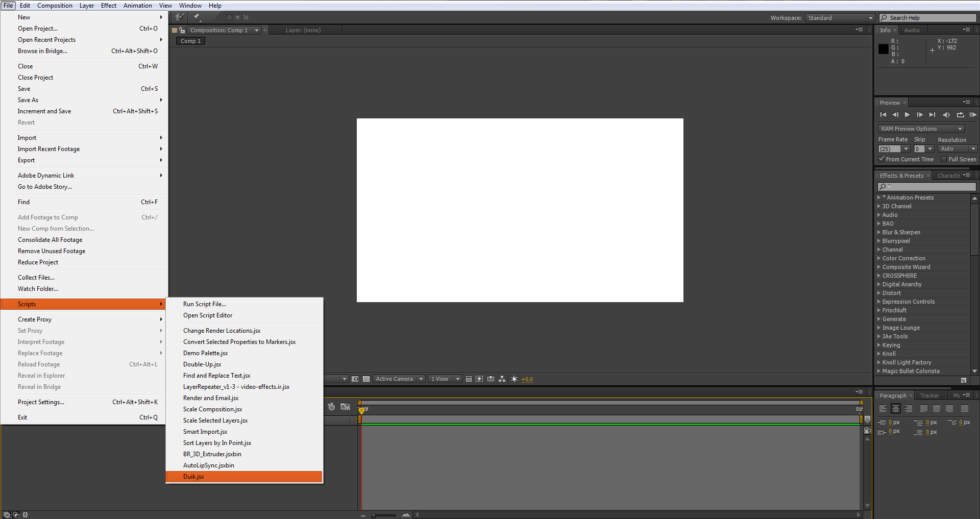Start RAM Preview with the rightmost preview icon
980x519 pixels.
tap(973, 115)
